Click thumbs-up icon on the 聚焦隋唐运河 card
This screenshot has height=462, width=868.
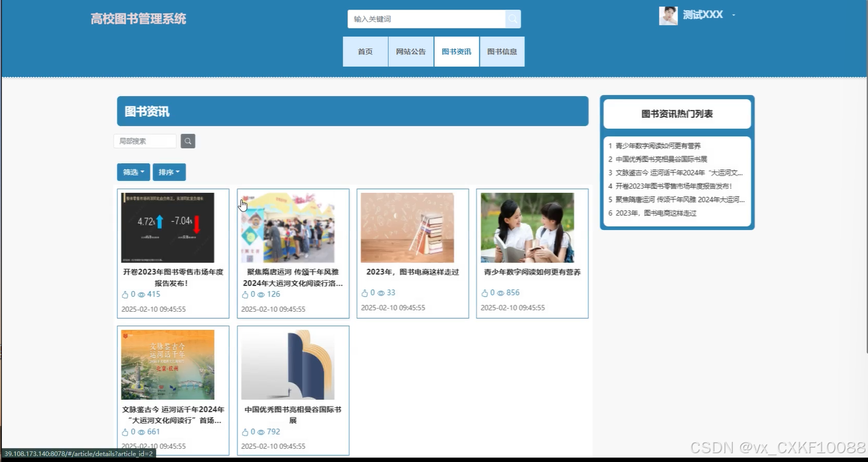pos(245,294)
